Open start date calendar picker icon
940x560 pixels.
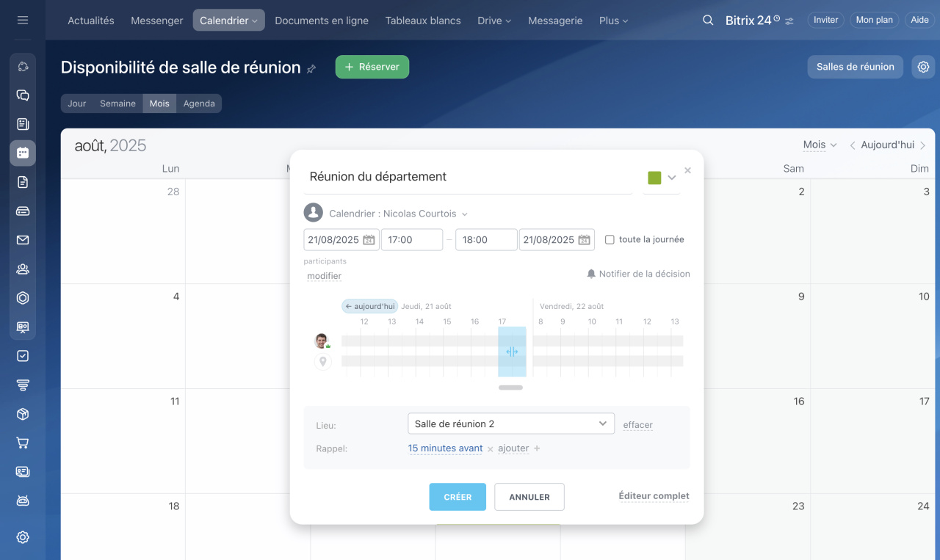[x=369, y=240]
